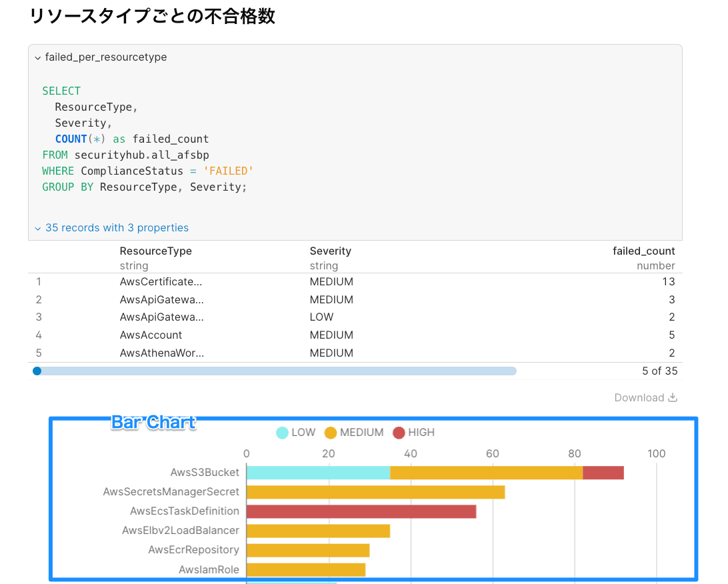Click the AwsIamRole axis label
Image resolution: width=728 pixels, height=584 pixels.
pyautogui.click(x=209, y=569)
